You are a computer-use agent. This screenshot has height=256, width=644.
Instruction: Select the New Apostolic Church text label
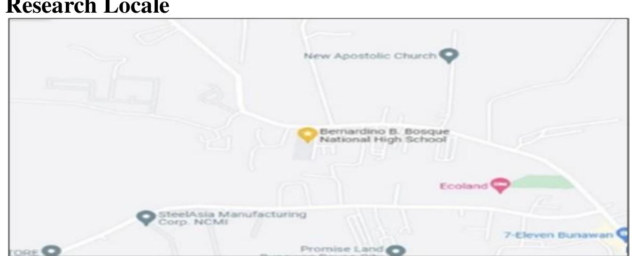click(x=370, y=56)
